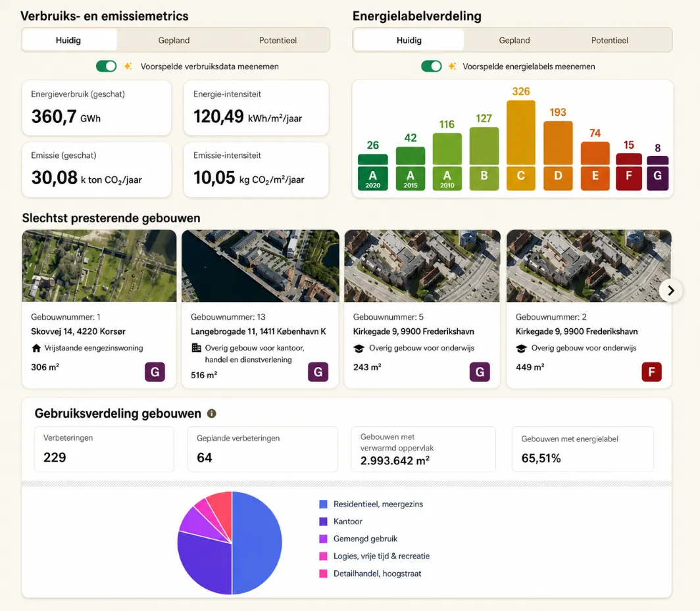This screenshot has height=611, width=700.
Task: Click the 306 m² area value
Action: pyautogui.click(x=45, y=367)
